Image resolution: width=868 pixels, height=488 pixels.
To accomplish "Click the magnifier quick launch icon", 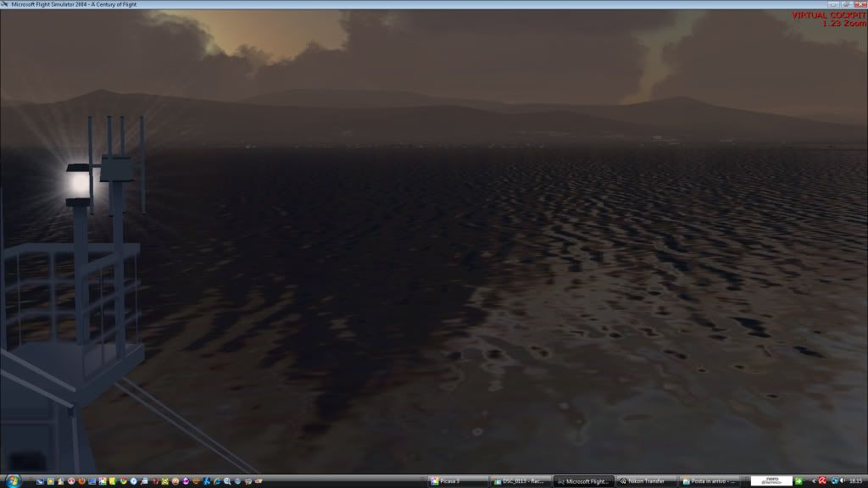I will coord(227,481).
